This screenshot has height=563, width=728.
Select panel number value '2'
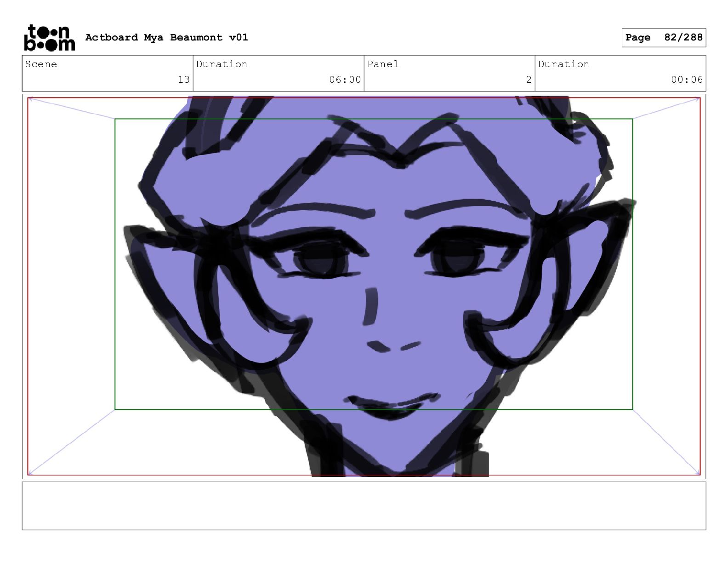(x=529, y=80)
